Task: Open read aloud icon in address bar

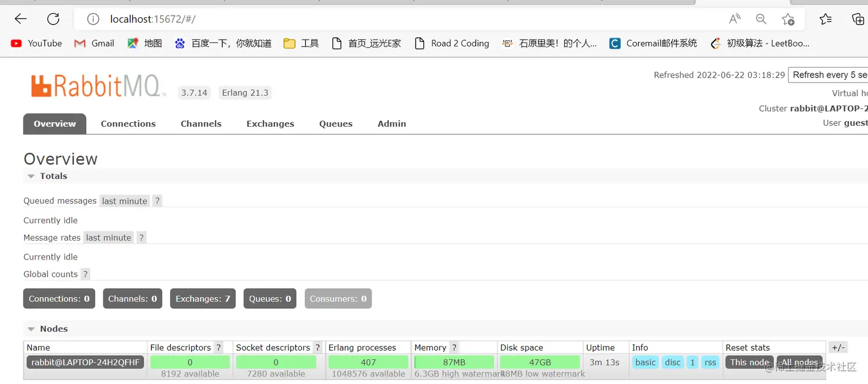Action: pyautogui.click(x=735, y=19)
